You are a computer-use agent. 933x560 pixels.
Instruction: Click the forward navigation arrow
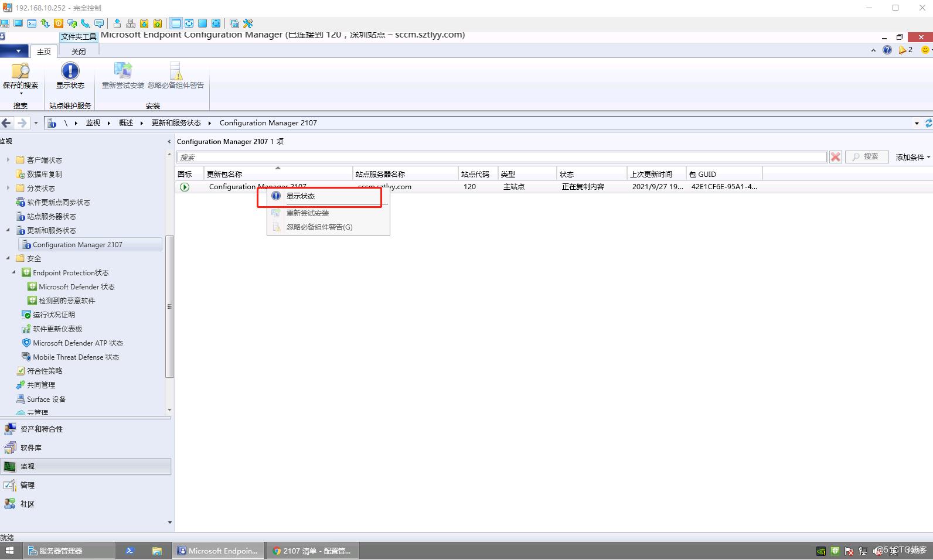(x=22, y=123)
